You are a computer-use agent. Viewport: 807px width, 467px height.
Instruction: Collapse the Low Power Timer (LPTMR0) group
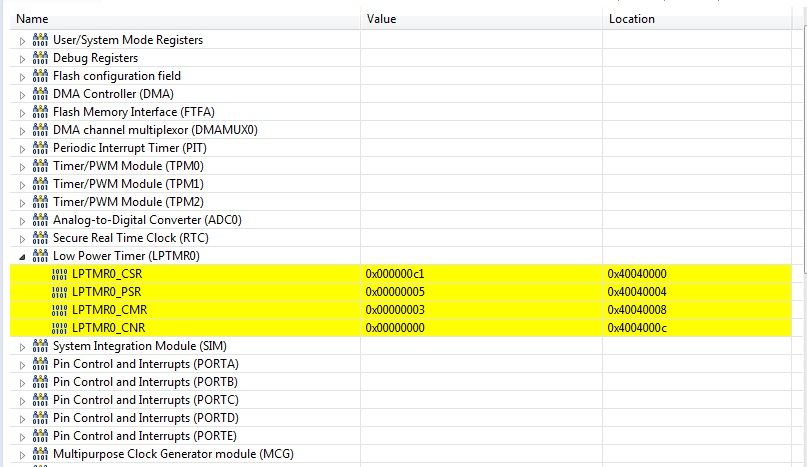tap(23, 256)
